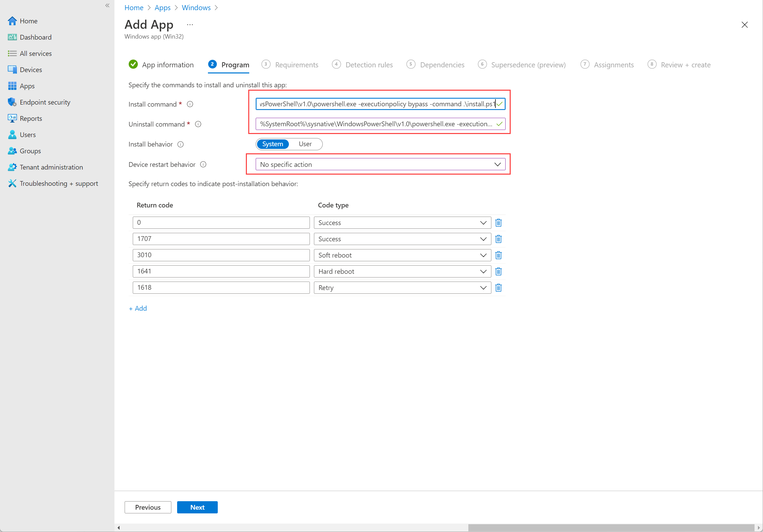This screenshot has height=532, width=763.
Task: Delete return code 1641 row
Action: coord(499,271)
